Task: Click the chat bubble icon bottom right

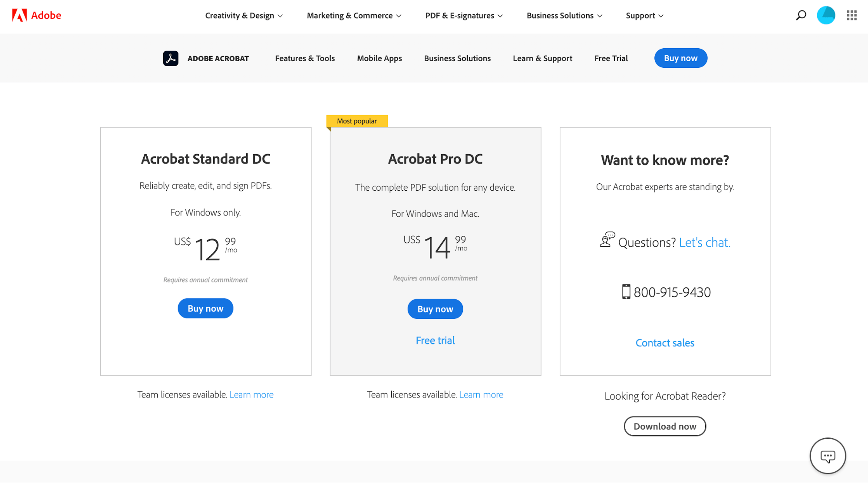Action: click(x=828, y=456)
